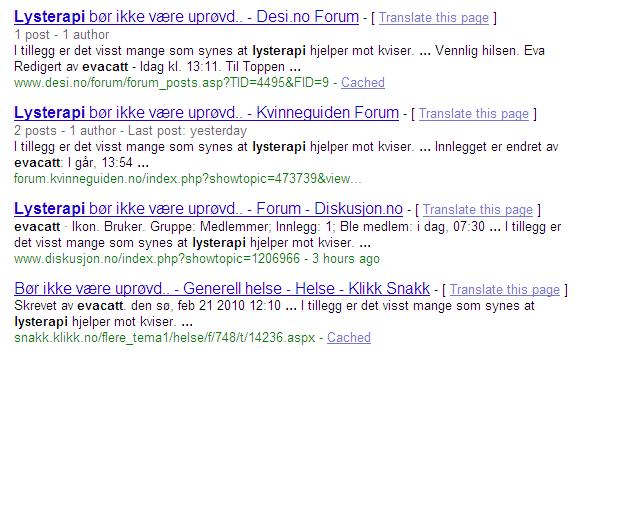Translate the Klikk Snakk result page
Image resolution: width=640 pixels, height=512 pixels.
(504, 289)
